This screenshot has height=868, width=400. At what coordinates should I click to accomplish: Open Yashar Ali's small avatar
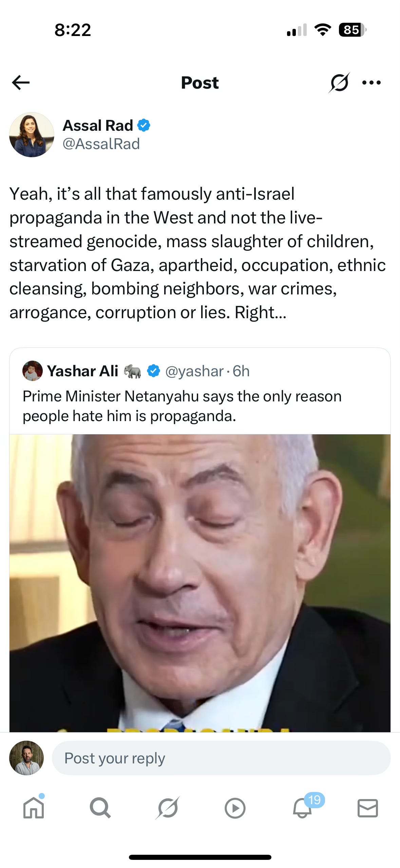(x=33, y=371)
